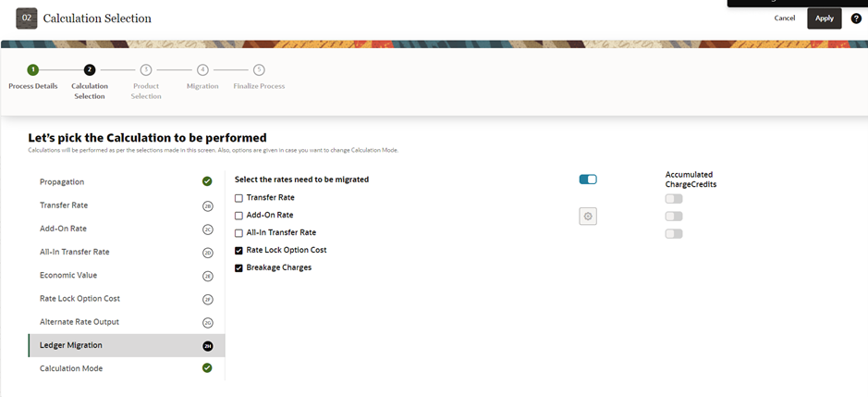Click the 2B badge next to Transfer Rate
The image size is (868, 397).
tap(208, 206)
